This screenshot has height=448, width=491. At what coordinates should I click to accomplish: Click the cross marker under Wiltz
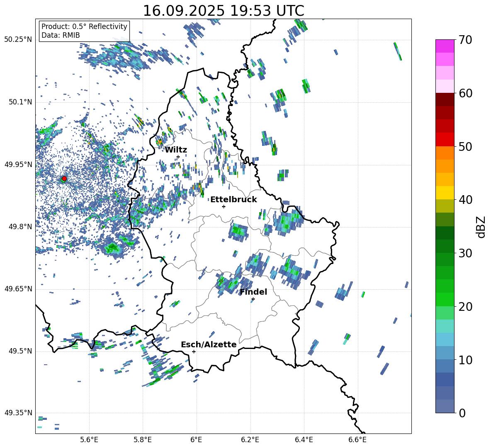click(x=178, y=157)
